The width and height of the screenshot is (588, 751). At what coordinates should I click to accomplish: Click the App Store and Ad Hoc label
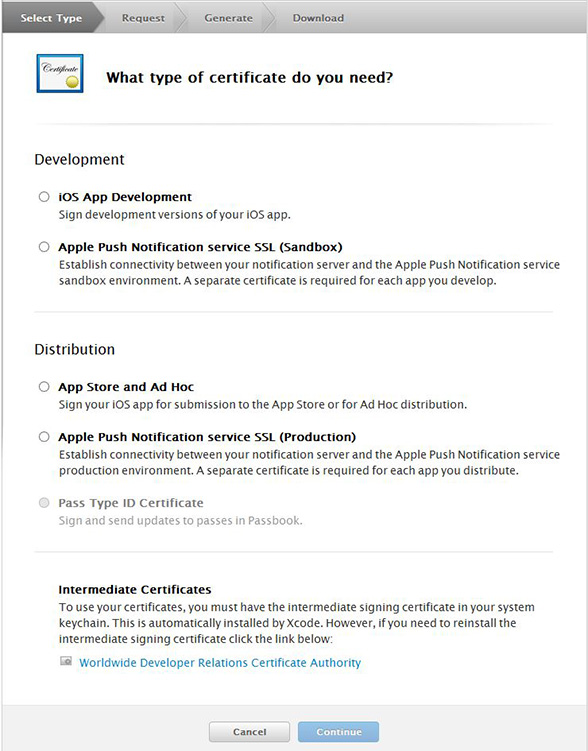pyautogui.click(x=126, y=387)
